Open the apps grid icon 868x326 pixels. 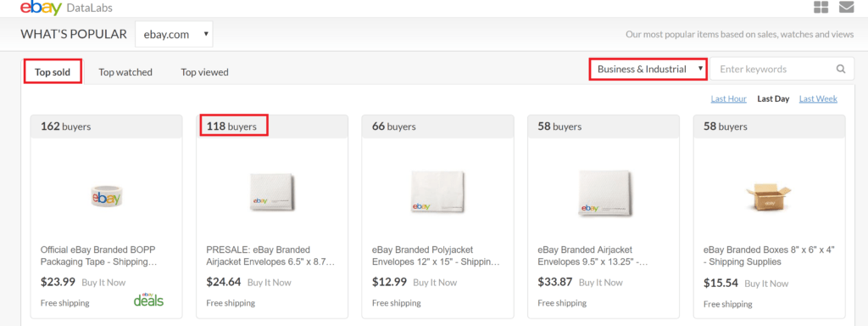click(821, 7)
